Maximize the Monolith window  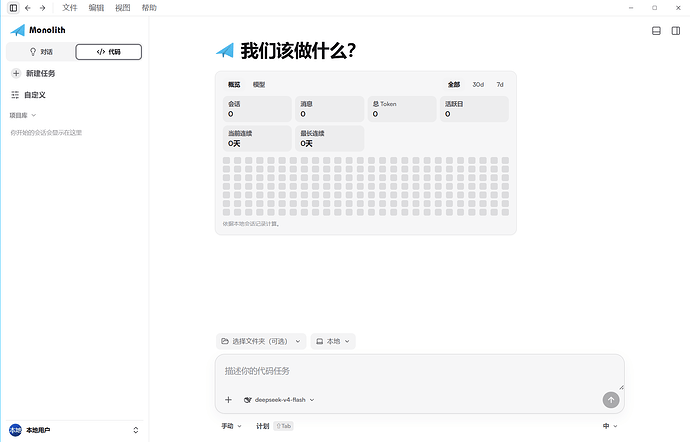click(654, 8)
